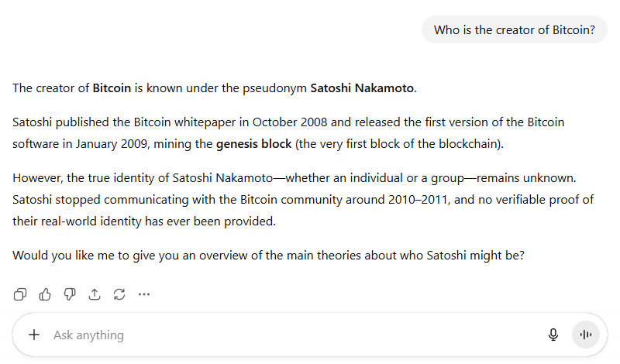Screen dimensions: 620x364
Task: Share the response using share icon
Action: [95, 294]
